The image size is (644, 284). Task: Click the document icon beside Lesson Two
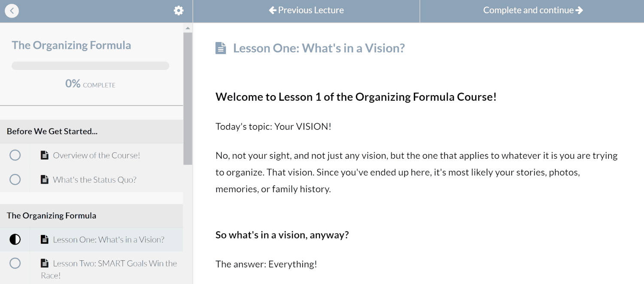pyautogui.click(x=45, y=263)
